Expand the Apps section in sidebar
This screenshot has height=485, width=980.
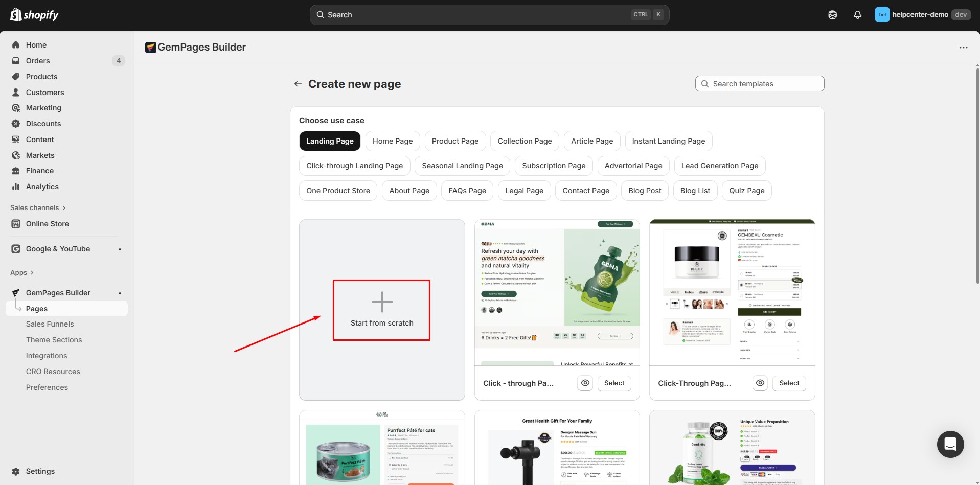(22, 272)
